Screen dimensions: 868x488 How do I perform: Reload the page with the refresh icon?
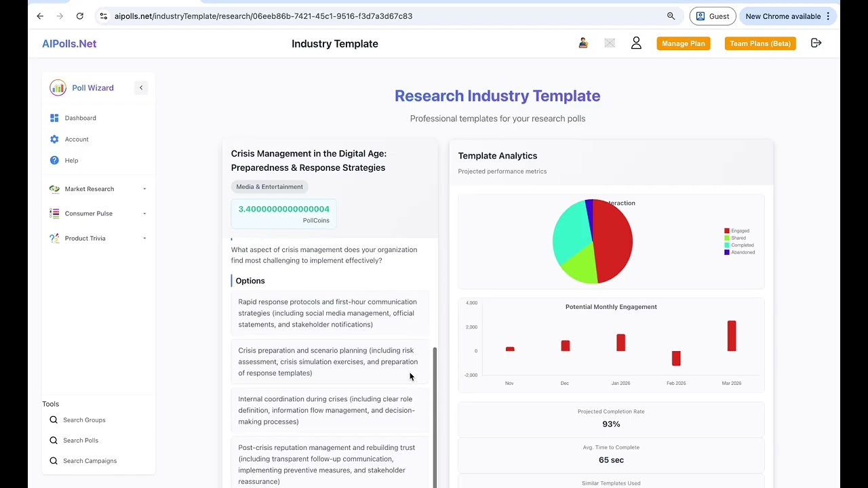[80, 16]
